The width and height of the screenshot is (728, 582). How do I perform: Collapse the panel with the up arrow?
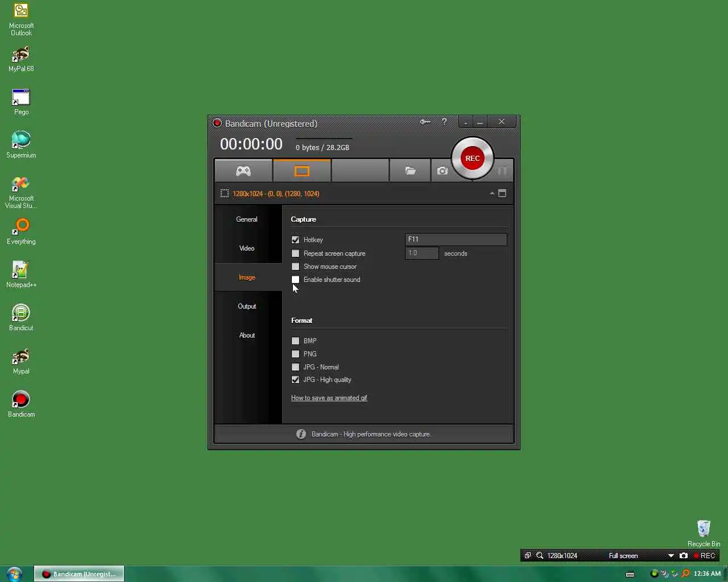tap(492, 193)
